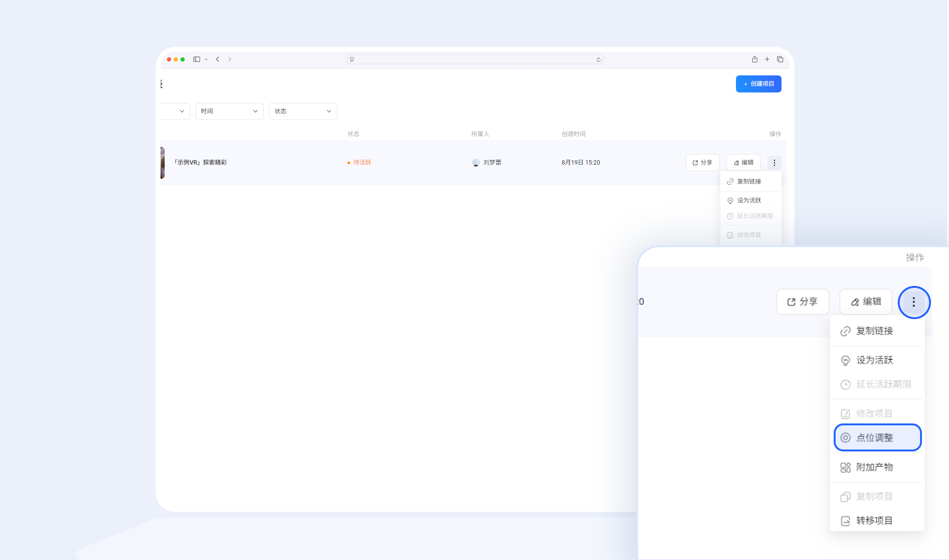949x560 pixels.
Task: Click the 创建项目 button
Action: tap(758, 84)
